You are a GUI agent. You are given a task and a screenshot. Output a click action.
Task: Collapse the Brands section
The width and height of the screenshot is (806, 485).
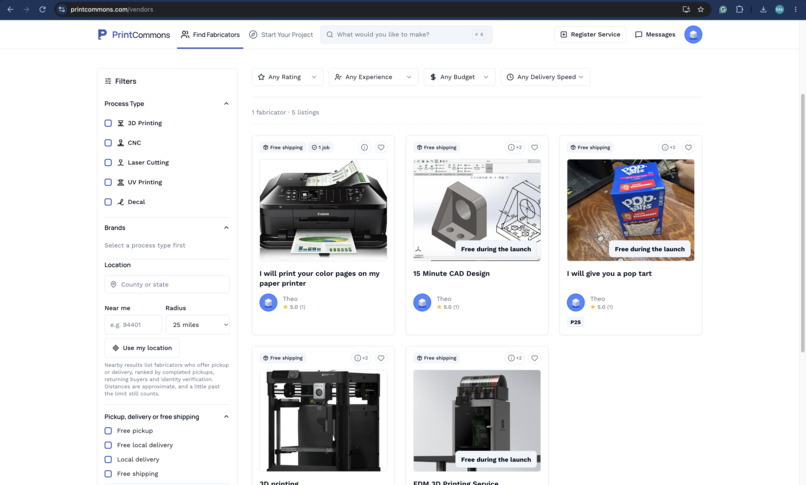(226, 228)
